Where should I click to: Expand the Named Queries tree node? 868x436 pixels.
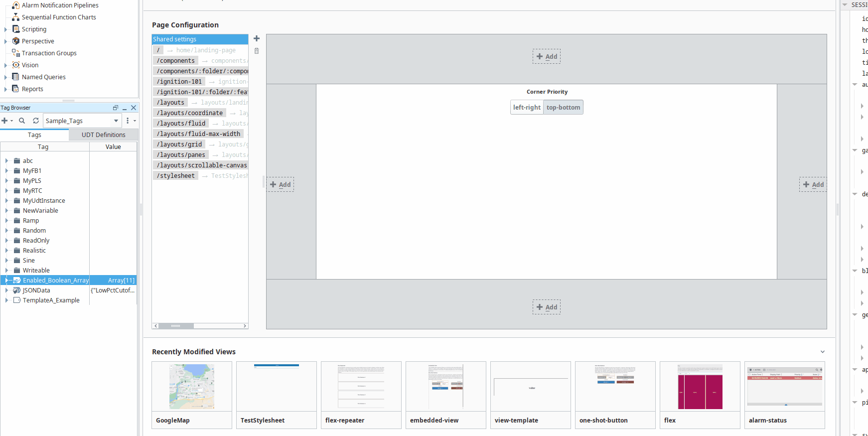click(x=6, y=77)
